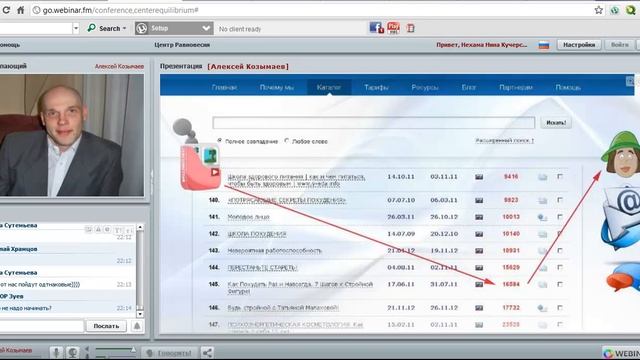Click the image icon in row 144
640x360 pixels.
[479, 268]
